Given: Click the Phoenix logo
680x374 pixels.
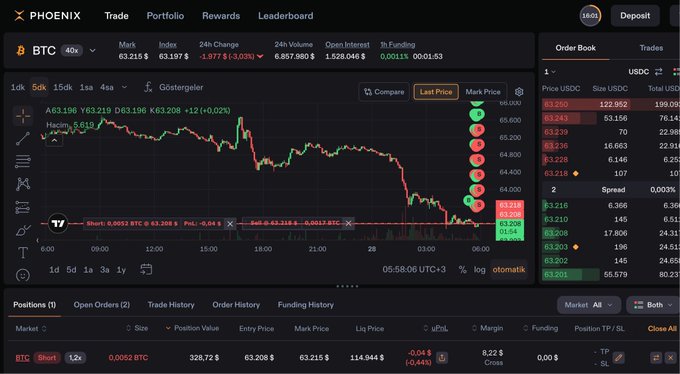Looking at the screenshot, I should 47,16.
